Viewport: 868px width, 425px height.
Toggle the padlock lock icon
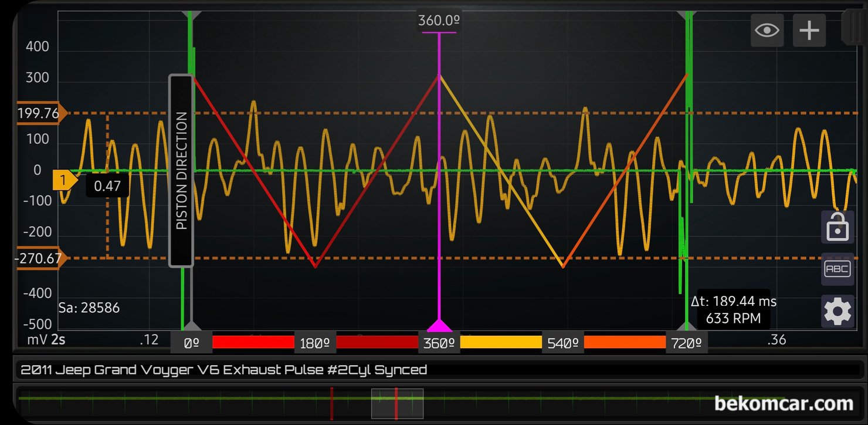click(x=838, y=227)
